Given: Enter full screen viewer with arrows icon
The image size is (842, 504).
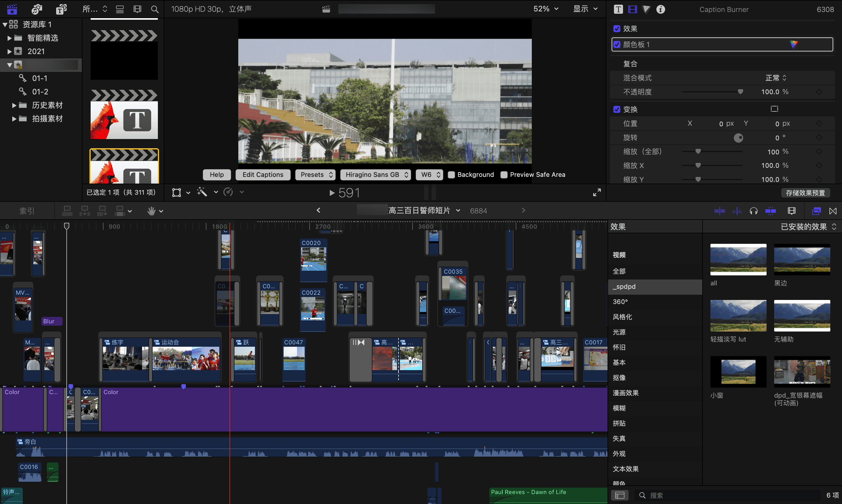Looking at the screenshot, I should pyautogui.click(x=597, y=193).
